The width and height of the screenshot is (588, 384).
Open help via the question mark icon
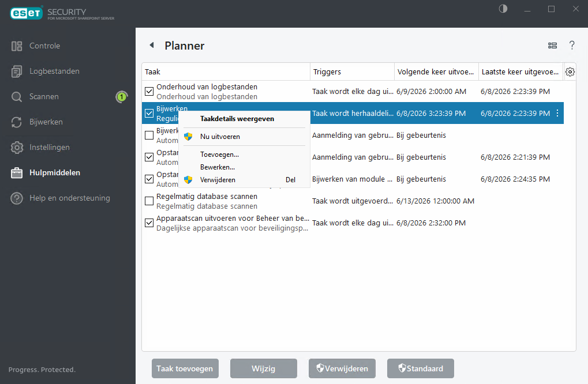pos(572,46)
